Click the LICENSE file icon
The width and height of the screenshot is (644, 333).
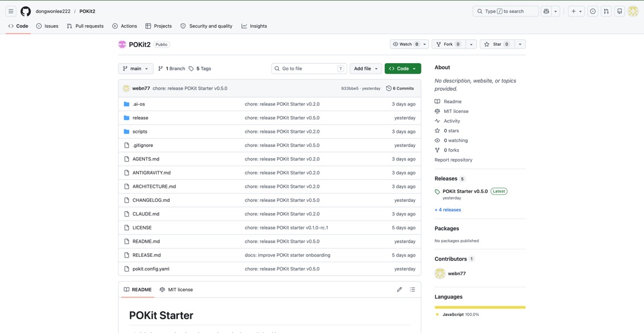126,228
